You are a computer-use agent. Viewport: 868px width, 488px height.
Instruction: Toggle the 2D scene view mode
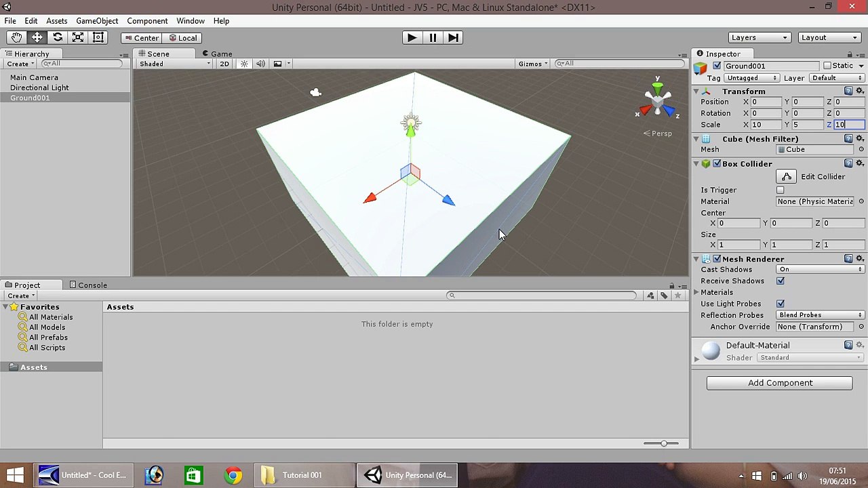[224, 64]
